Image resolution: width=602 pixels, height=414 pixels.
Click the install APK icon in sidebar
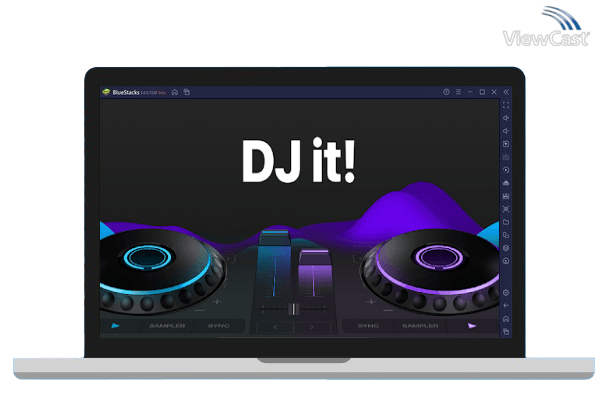tap(506, 183)
